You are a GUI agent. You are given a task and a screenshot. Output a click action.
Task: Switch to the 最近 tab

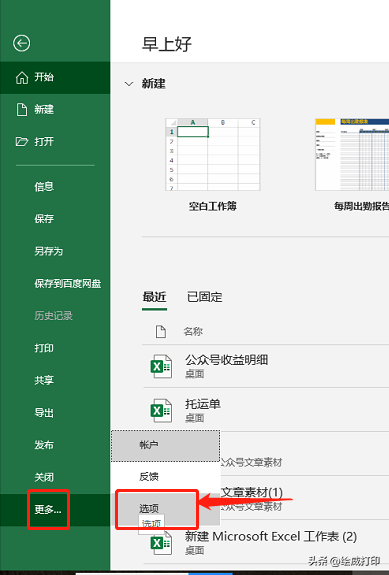pos(154,297)
